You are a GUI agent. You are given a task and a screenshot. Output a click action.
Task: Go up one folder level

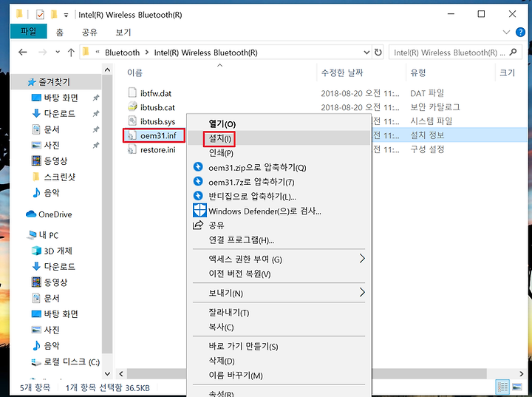[71, 52]
